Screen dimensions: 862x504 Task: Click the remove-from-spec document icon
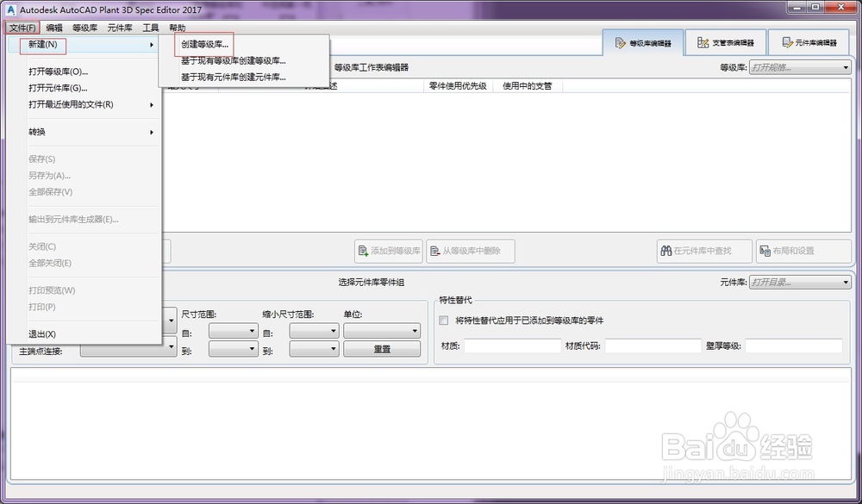point(434,252)
